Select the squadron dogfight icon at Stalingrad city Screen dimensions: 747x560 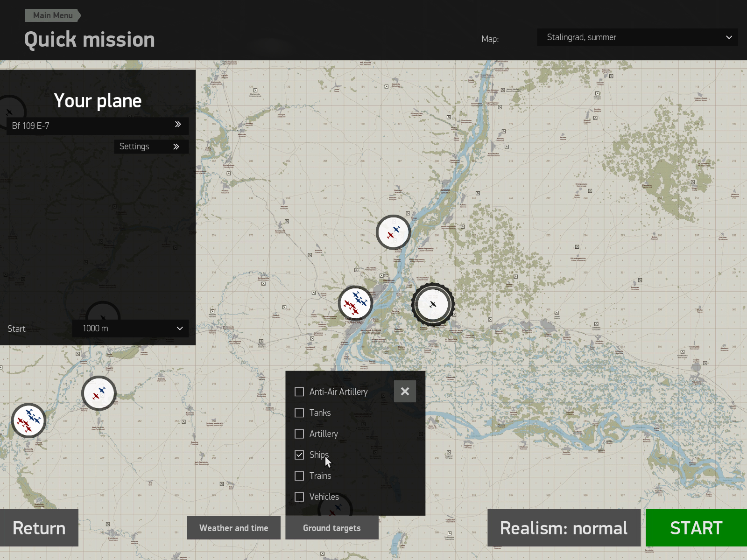(356, 303)
